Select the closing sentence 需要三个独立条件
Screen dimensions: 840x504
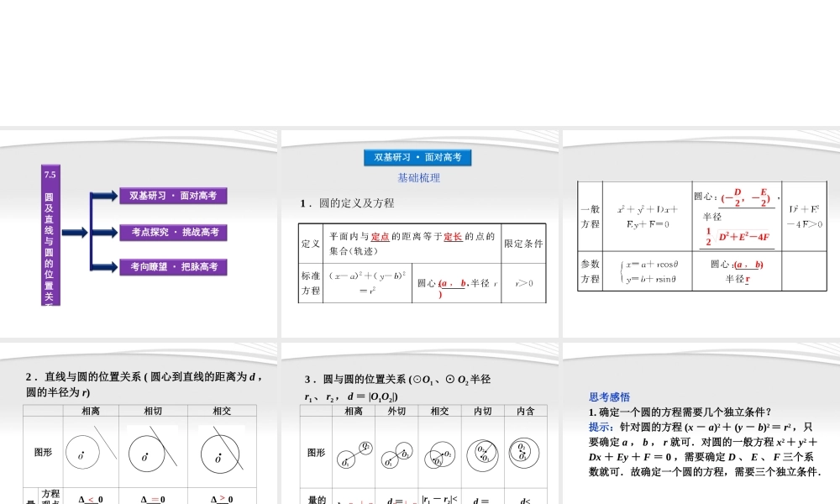click(x=777, y=472)
